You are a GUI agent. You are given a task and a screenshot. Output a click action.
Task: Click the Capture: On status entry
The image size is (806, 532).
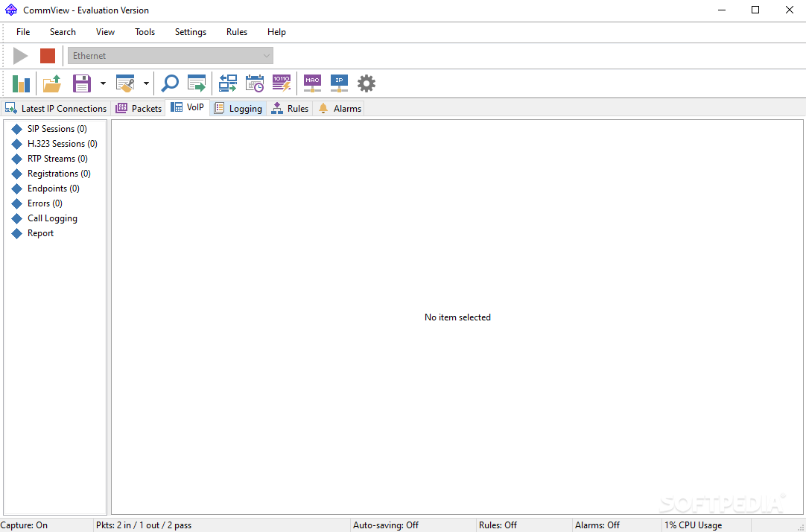[24, 525]
